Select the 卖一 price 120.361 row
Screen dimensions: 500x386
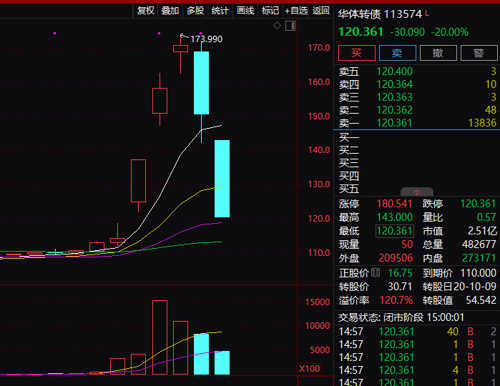[417, 123]
